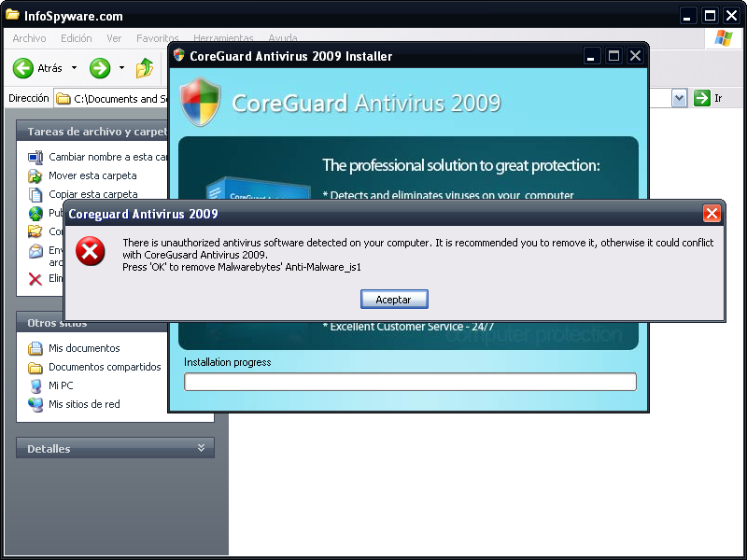Close the Coreguard Antivirus 2009 error dialog
This screenshot has width=747, height=560.
pyautogui.click(x=712, y=214)
